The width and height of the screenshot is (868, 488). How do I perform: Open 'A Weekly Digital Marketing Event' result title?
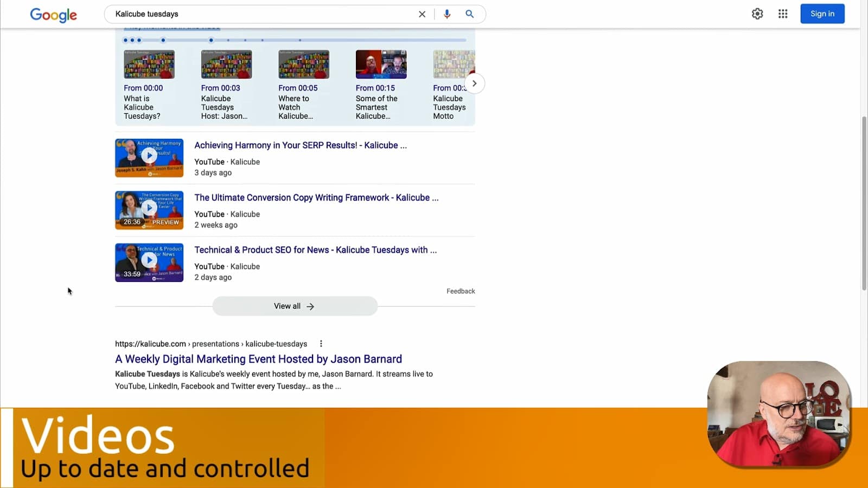coord(258,359)
